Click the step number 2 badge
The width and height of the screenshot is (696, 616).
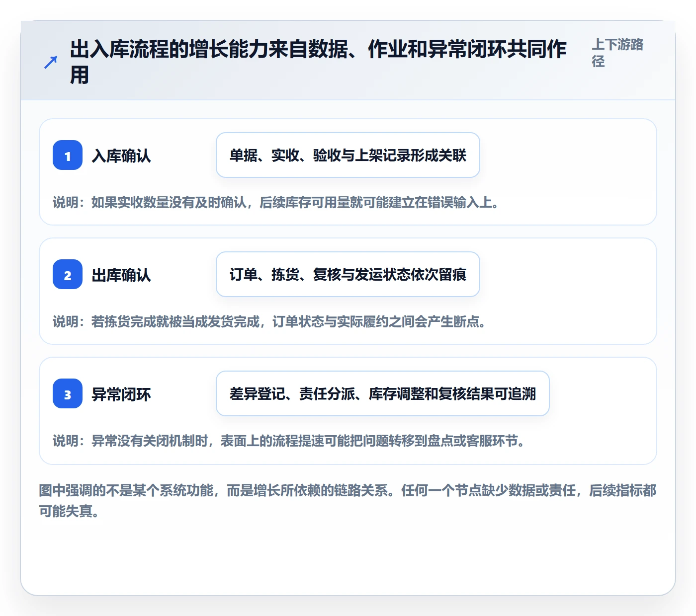coord(68,274)
